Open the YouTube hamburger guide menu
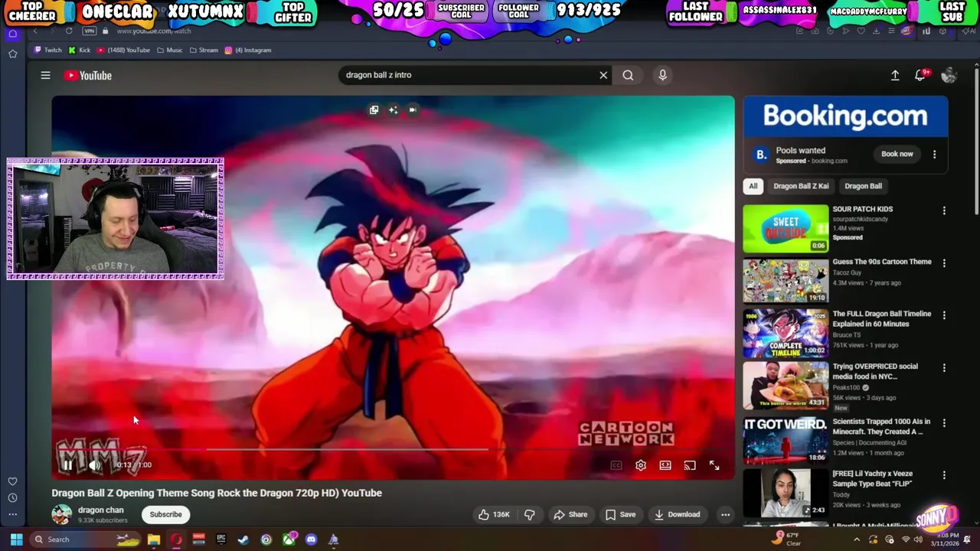The image size is (980, 551). click(45, 75)
